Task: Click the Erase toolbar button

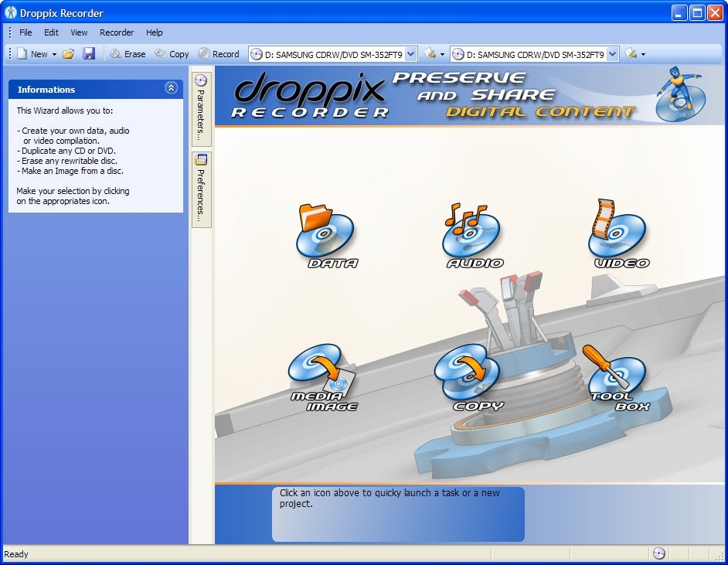Action: (128, 54)
